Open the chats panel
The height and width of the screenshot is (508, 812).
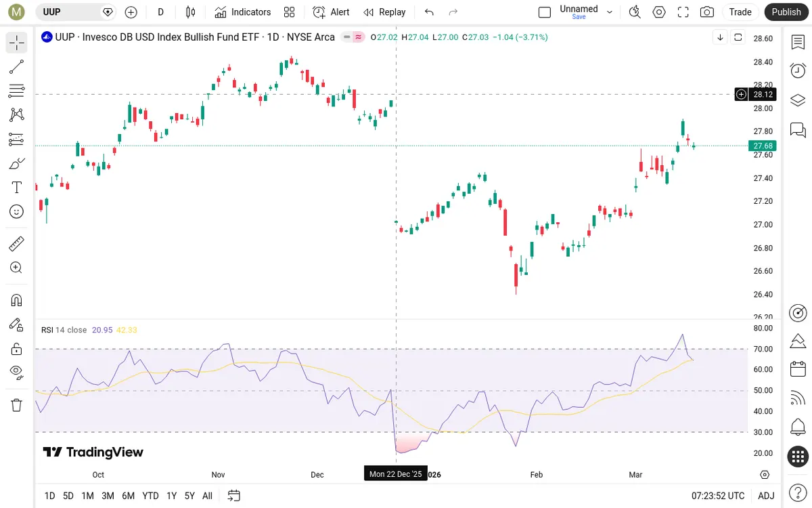[798, 129]
